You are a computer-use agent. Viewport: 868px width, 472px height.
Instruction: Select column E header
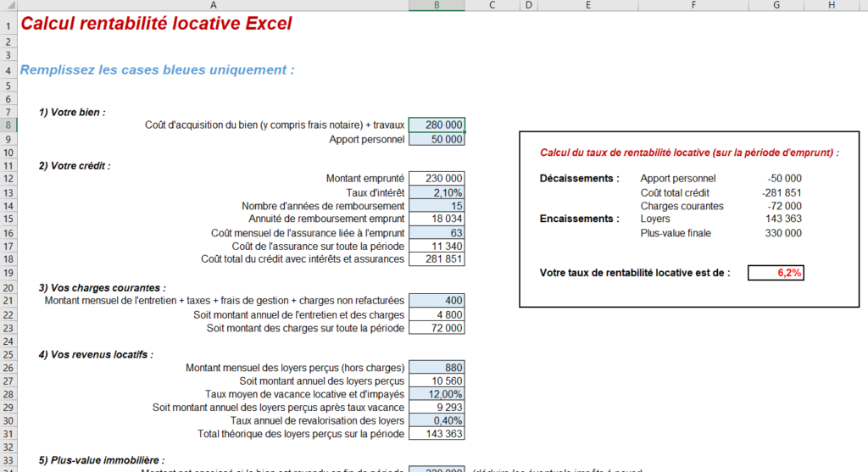pos(588,5)
